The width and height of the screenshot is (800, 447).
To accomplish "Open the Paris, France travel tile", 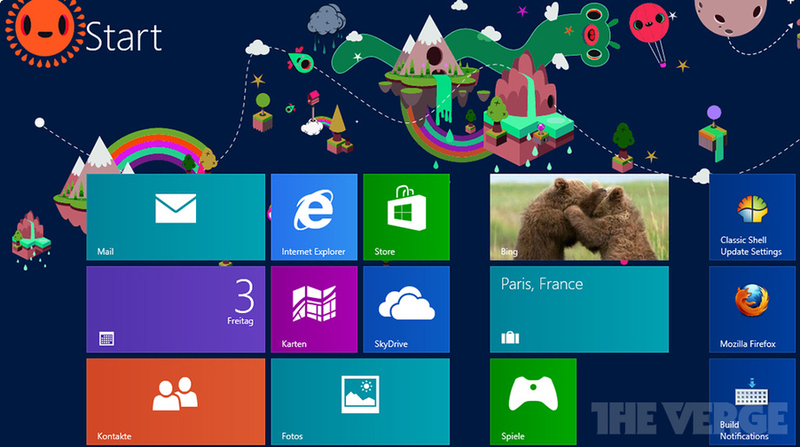I will click(x=579, y=309).
